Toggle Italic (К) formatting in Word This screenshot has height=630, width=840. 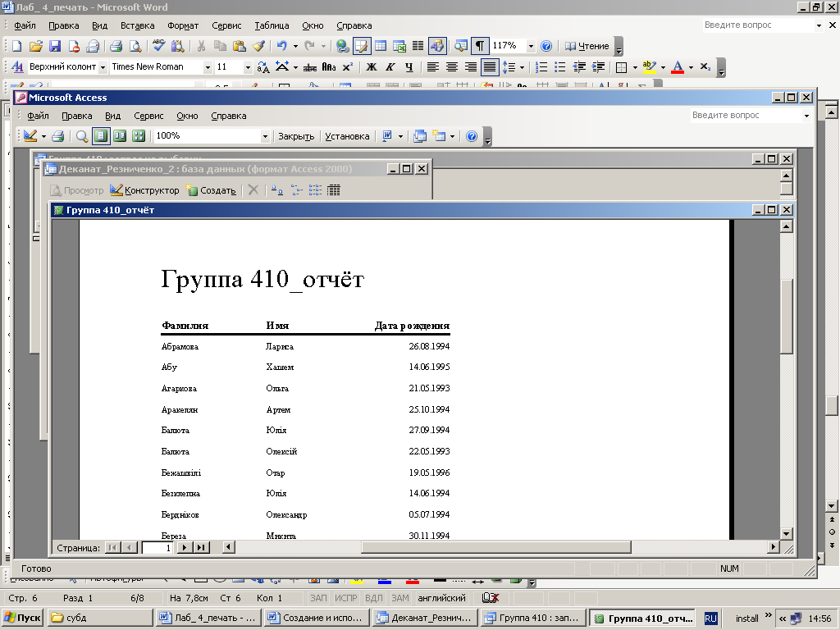[390, 67]
